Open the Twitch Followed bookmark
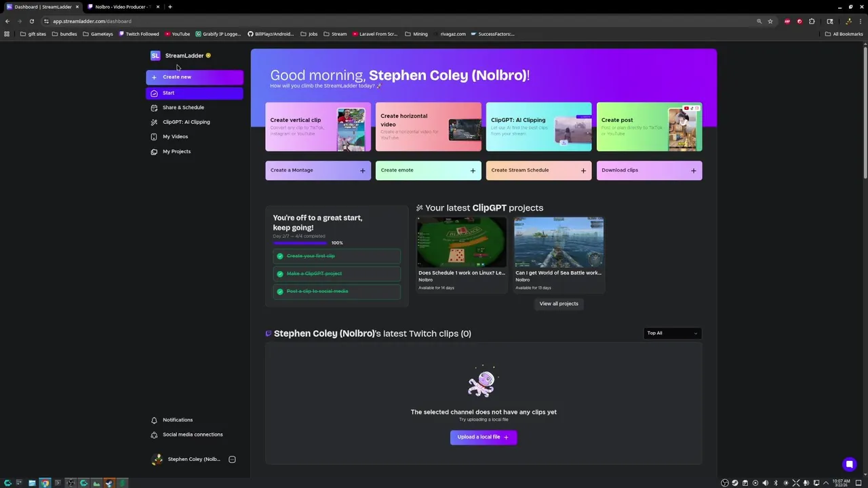Viewport: 868px width, 488px height. [x=139, y=34]
